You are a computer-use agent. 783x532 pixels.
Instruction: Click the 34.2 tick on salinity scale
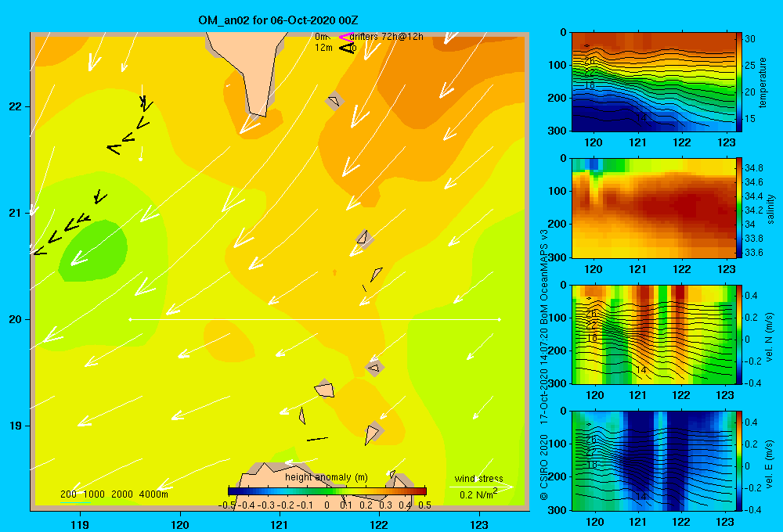click(753, 210)
